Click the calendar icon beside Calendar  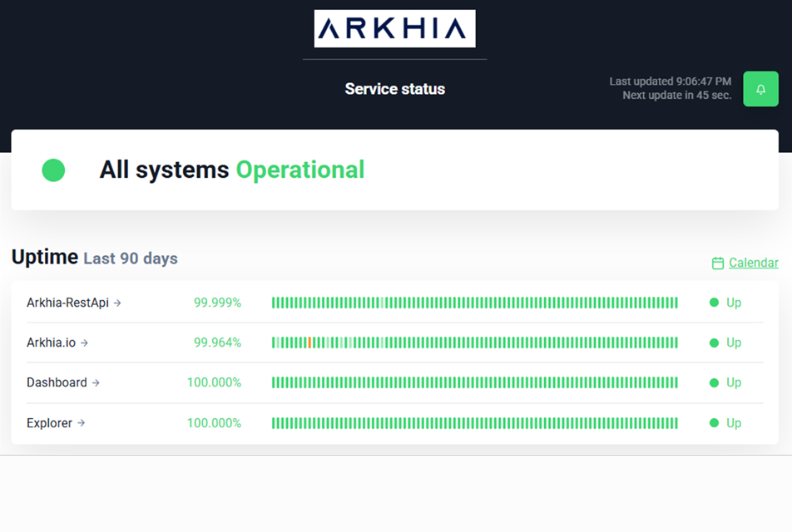718,264
